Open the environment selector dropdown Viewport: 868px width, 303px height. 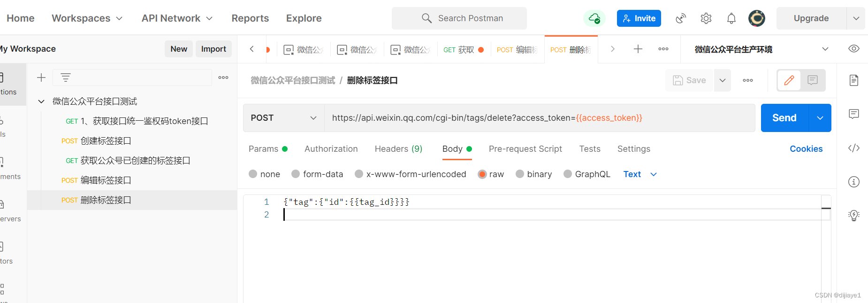tap(825, 49)
